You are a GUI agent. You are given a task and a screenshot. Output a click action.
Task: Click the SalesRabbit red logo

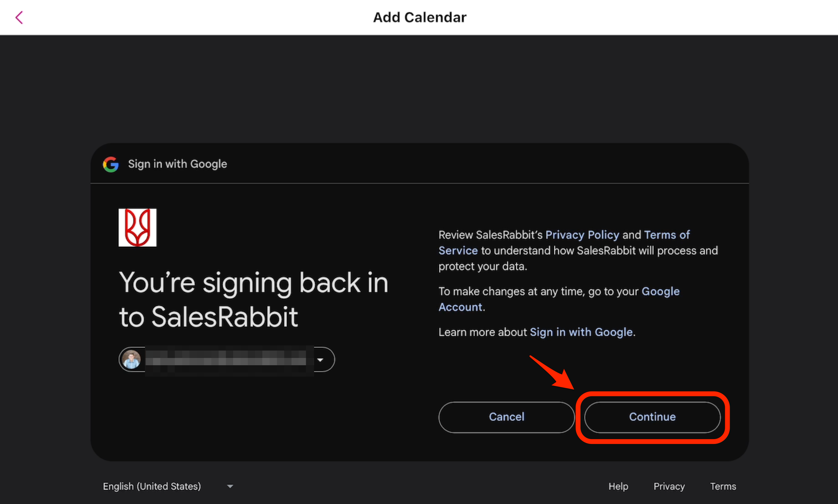137,227
